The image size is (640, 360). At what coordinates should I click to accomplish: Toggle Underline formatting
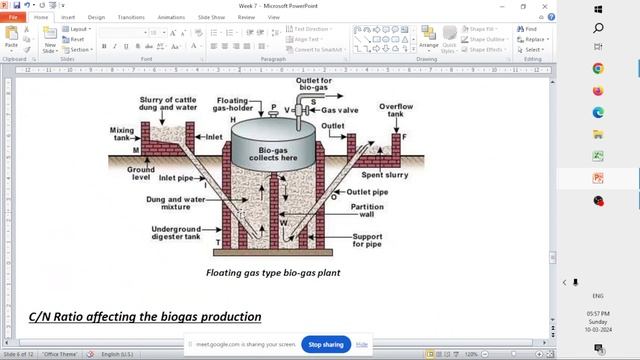coord(126,47)
